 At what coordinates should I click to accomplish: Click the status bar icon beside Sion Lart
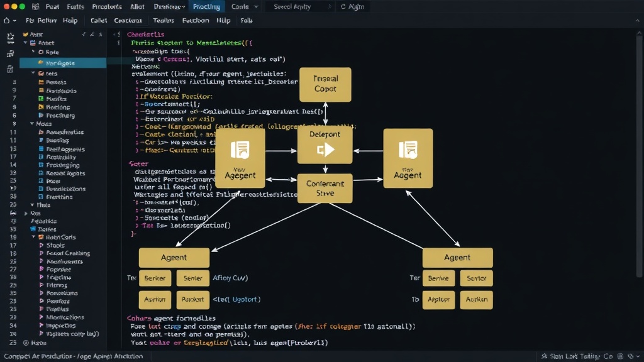click(544, 356)
